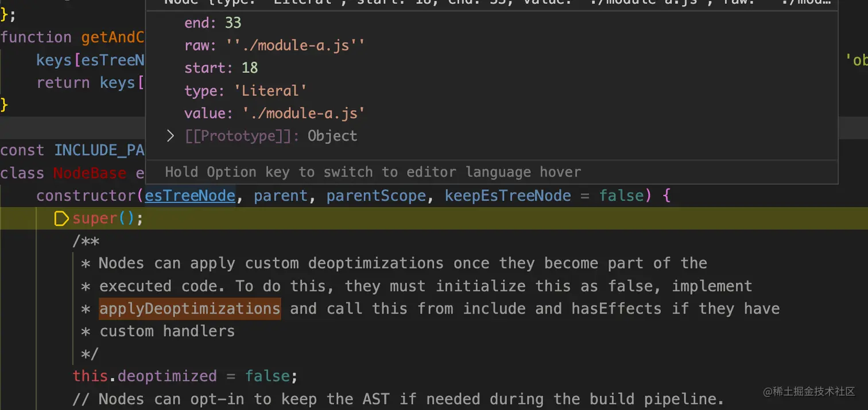Click the 'executed code. To do this' comment line
Screen dimensions: 868x410
coord(417,286)
